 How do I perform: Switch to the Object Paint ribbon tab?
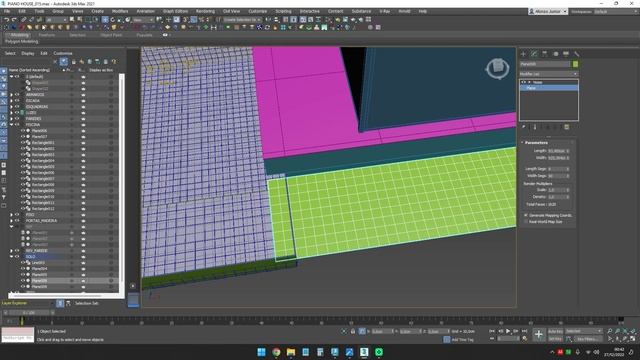point(111,35)
